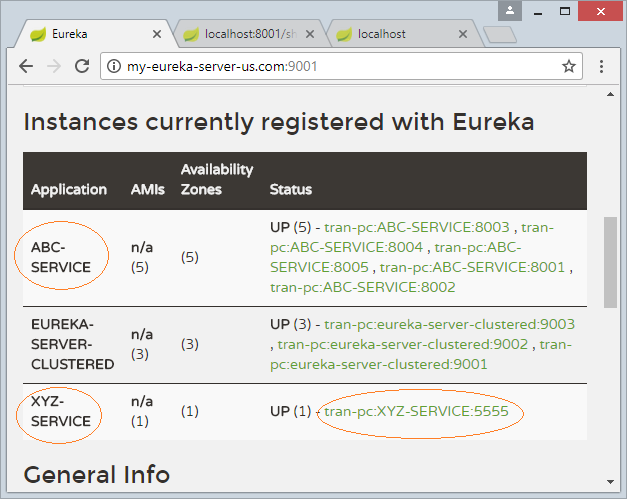Viewport: 627px width, 499px height.
Task: Click the browser forward arrow
Action: click(x=54, y=66)
